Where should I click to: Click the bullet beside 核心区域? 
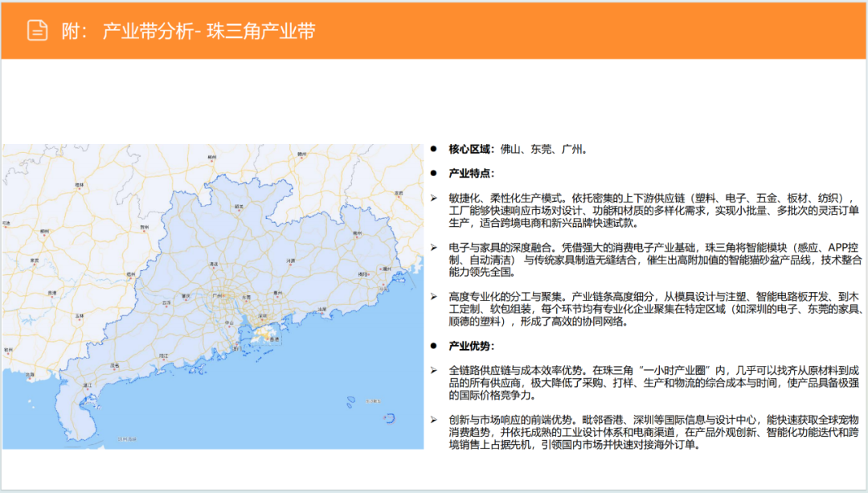click(435, 149)
